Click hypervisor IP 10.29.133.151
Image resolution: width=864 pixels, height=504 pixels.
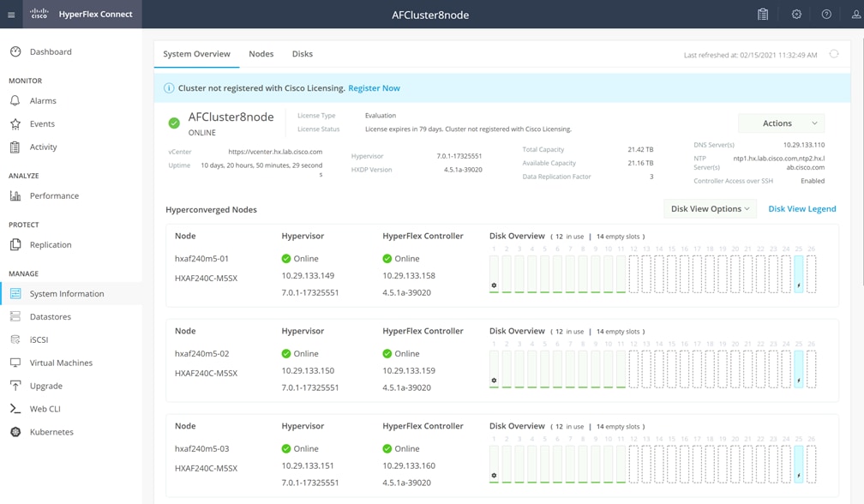(x=308, y=466)
